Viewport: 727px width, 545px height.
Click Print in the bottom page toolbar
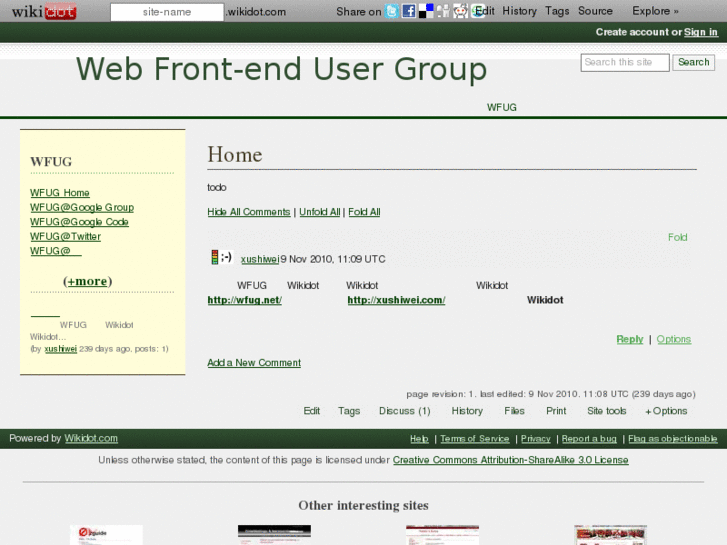coord(556,411)
